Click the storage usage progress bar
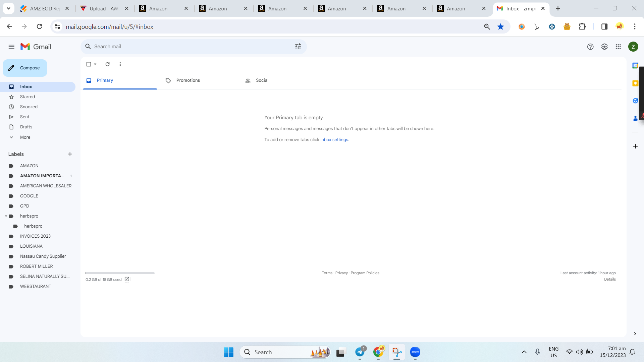 coord(120,273)
